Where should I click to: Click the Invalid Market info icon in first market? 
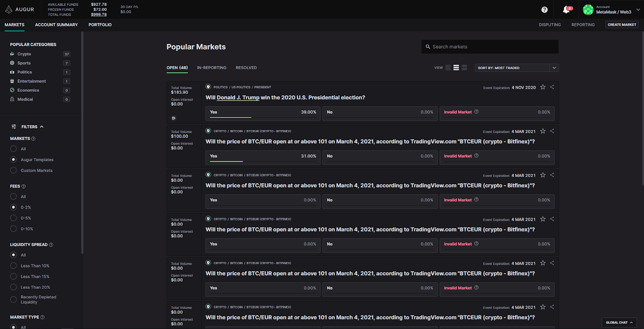(x=476, y=112)
